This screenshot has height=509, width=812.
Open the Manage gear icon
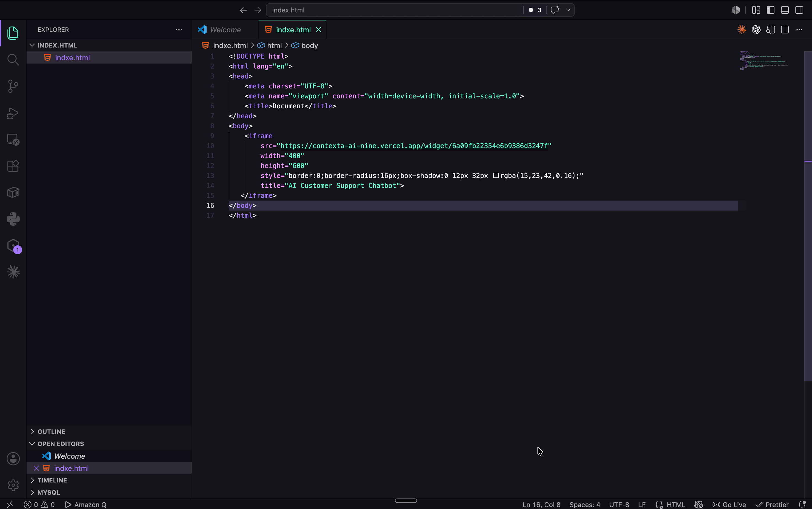(13, 485)
